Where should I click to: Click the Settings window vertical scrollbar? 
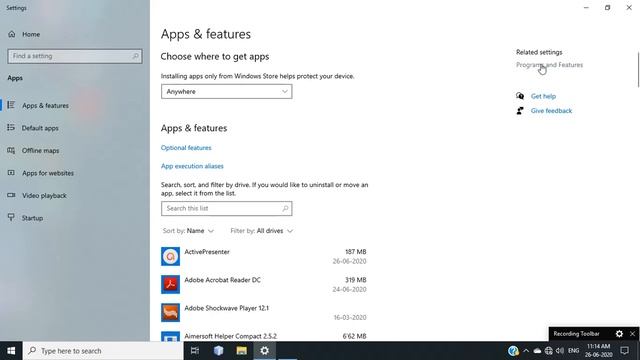coord(638,69)
